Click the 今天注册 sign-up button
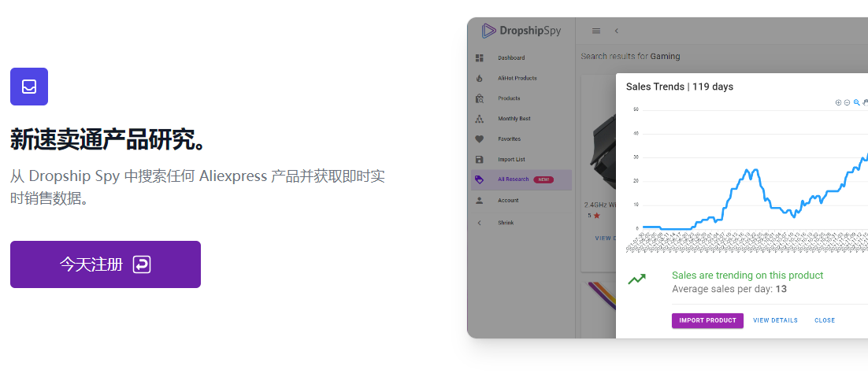This screenshot has width=868, height=377. (x=106, y=264)
